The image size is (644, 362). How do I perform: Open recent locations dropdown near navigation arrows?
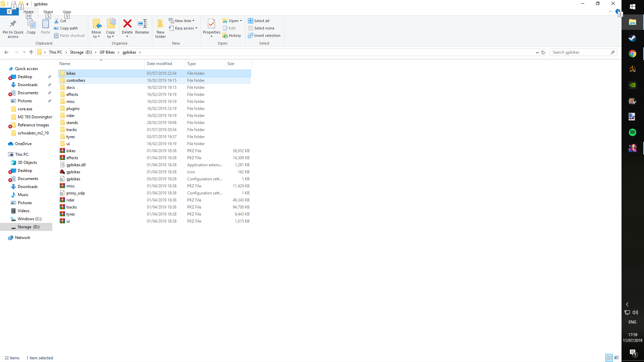(24, 52)
